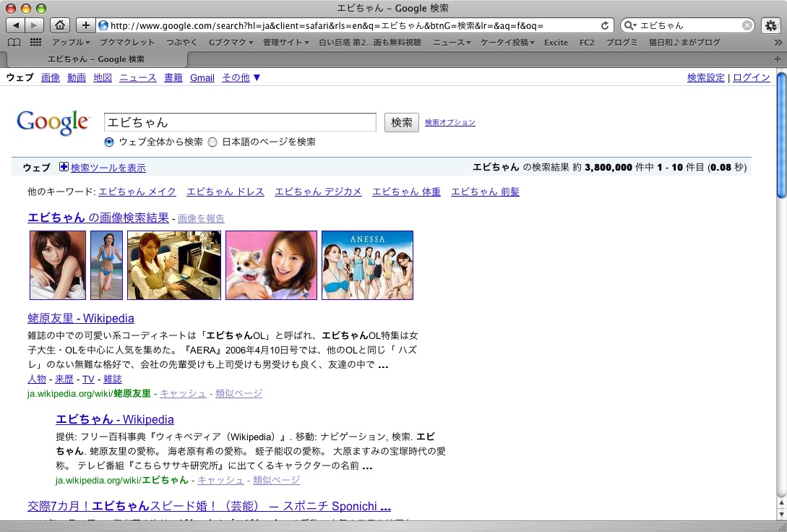Add bookmark with the plus button

tap(86, 25)
